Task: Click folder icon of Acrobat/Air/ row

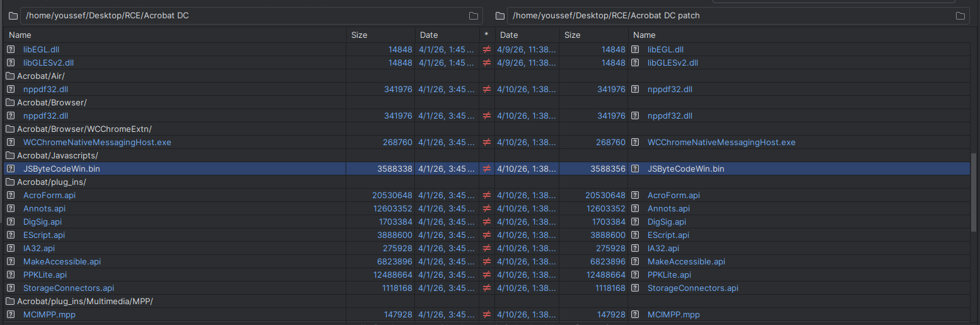Action: click(10, 76)
